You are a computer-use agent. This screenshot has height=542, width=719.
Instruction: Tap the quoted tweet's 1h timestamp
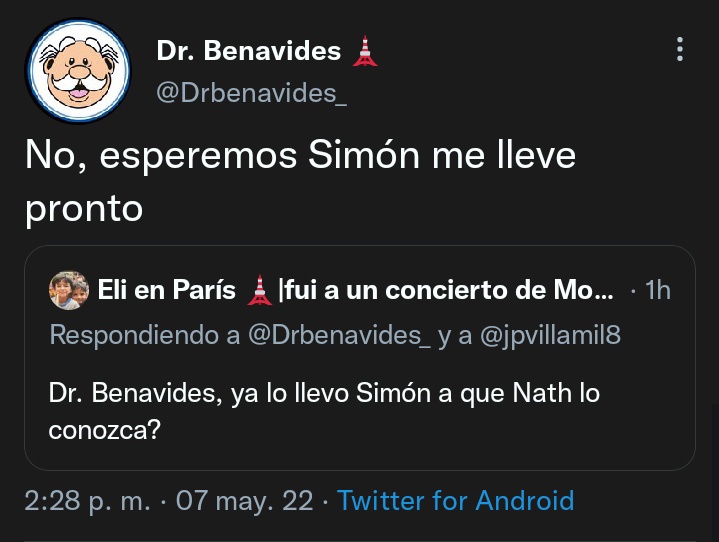point(658,290)
